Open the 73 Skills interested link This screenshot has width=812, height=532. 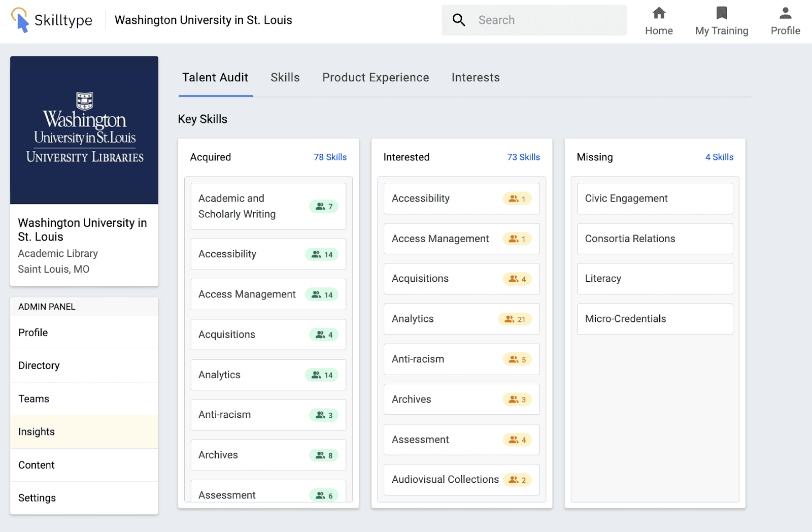(x=523, y=157)
